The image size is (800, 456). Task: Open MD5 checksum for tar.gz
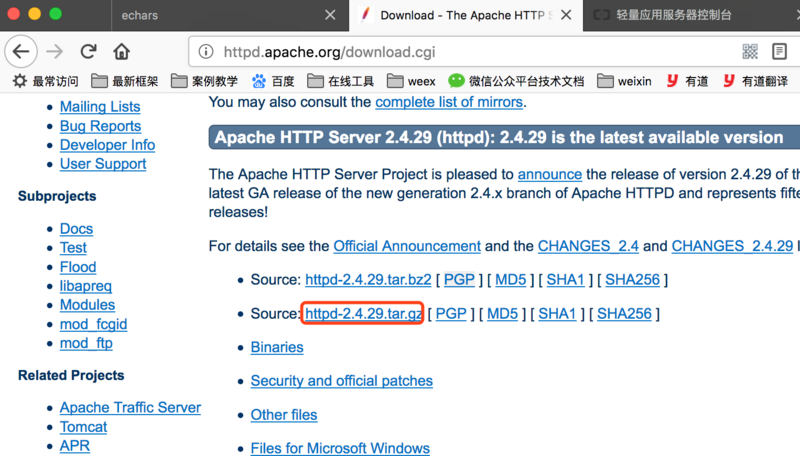(x=502, y=313)
